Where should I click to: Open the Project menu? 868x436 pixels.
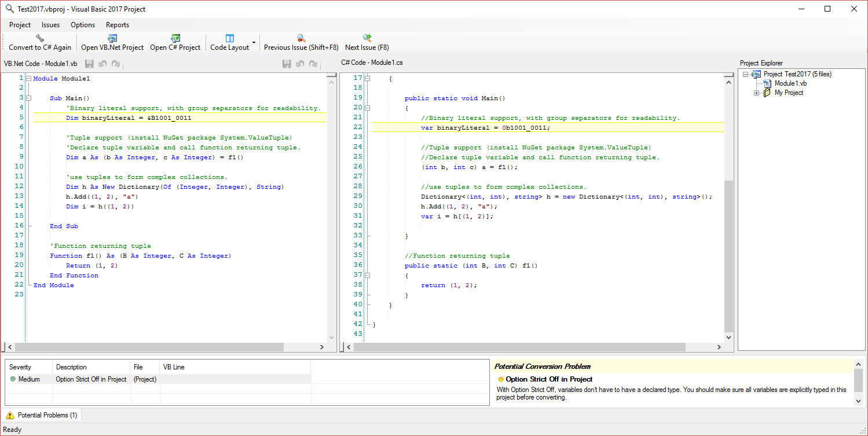coord(20,25)
